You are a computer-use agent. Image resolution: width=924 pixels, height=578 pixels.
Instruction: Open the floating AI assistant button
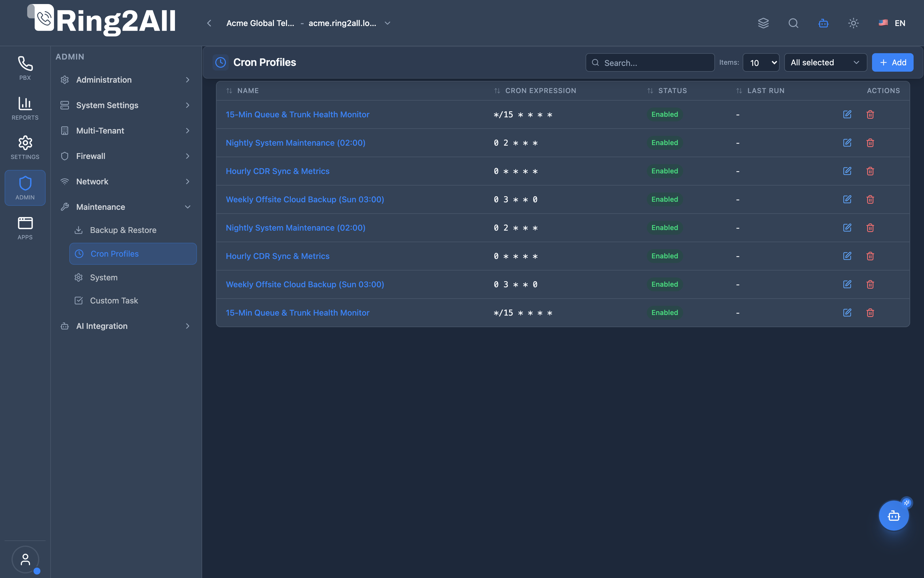click(x=894, y=516)
